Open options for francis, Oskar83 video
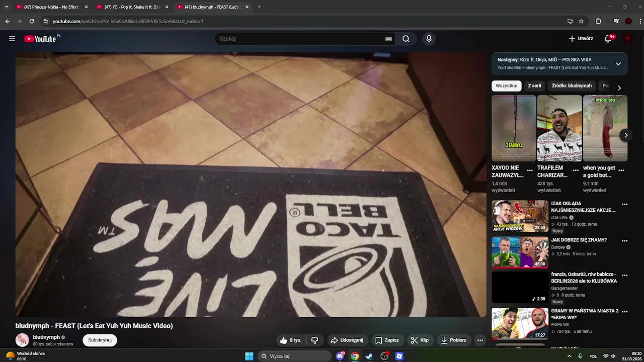Image resolution: width=644 pixels, height=362 pixels. [x=624, y=276]
